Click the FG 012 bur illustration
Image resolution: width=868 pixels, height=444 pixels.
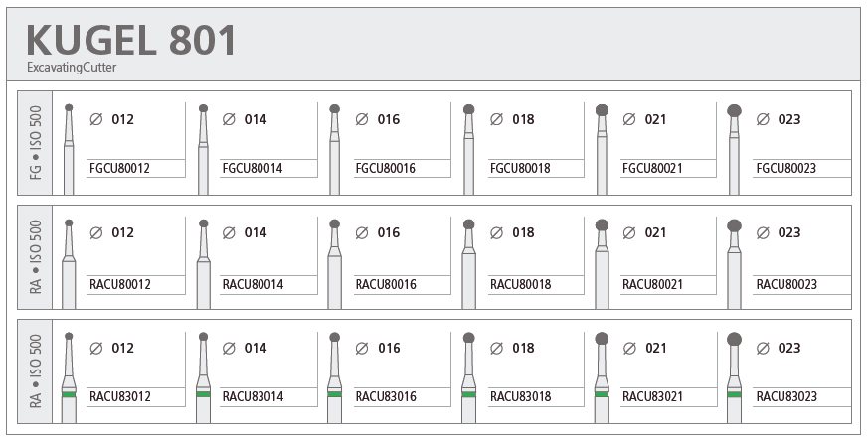69,149
